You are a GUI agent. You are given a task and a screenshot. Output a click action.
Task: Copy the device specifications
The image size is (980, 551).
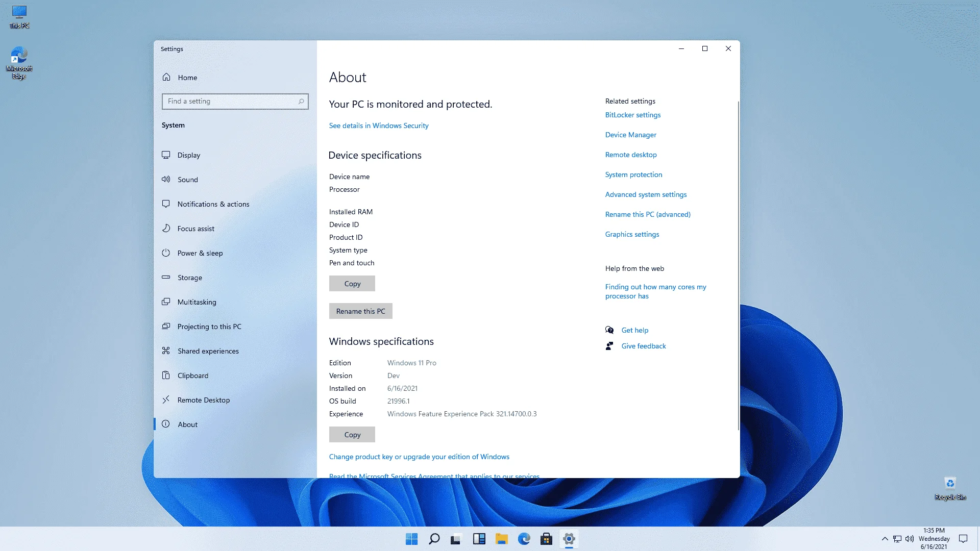coord(352,284)
